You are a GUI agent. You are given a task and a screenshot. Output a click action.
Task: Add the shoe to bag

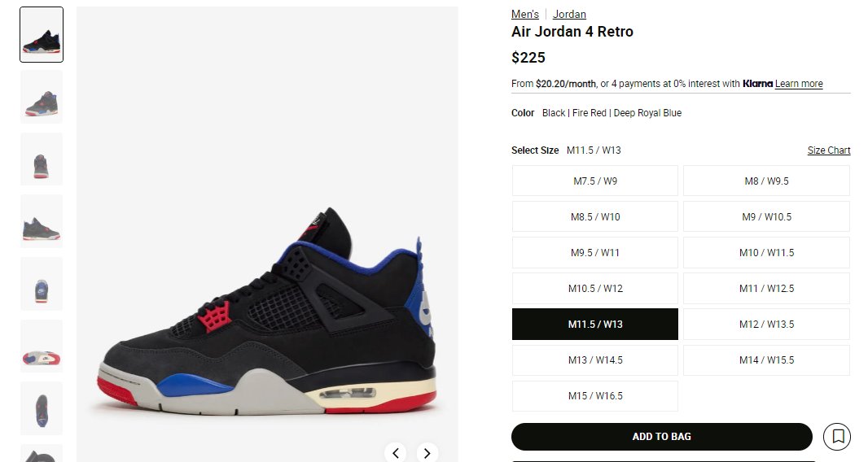coord(661,437)
